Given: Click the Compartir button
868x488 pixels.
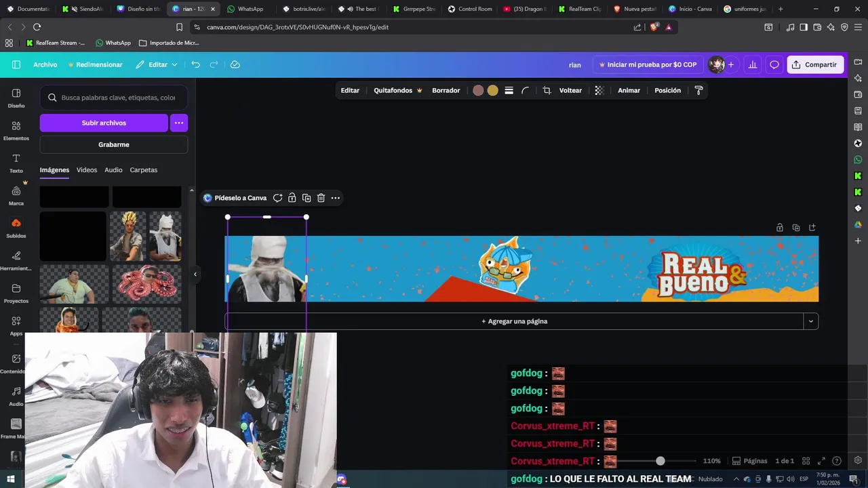Looking at the screenshot, I should coord(815,64).
